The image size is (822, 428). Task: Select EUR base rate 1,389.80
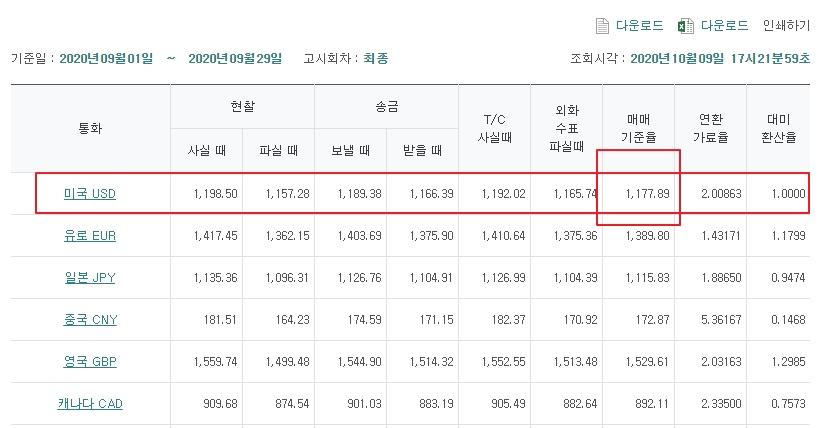click(647, 236)
